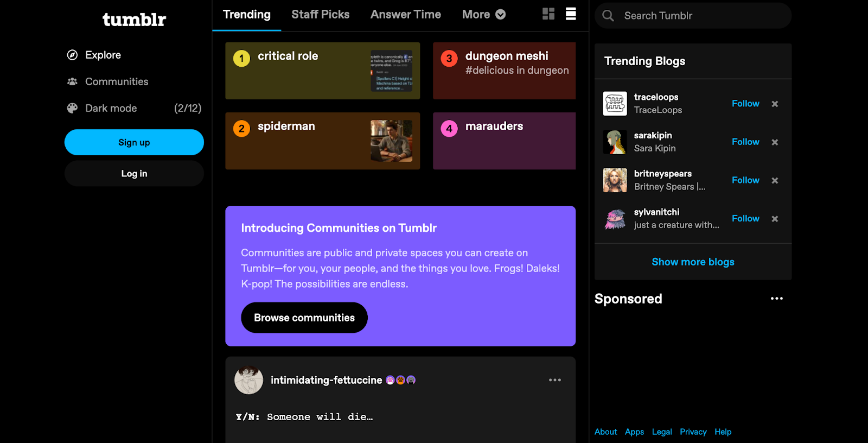868x443 pixels.
Task: Follow the britneyspears blog
Action: (x=745, y=180)
